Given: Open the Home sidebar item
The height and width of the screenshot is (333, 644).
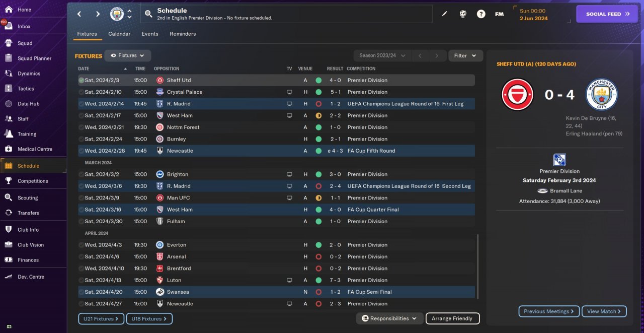Looking at the screenshot, I should point(24,10).
